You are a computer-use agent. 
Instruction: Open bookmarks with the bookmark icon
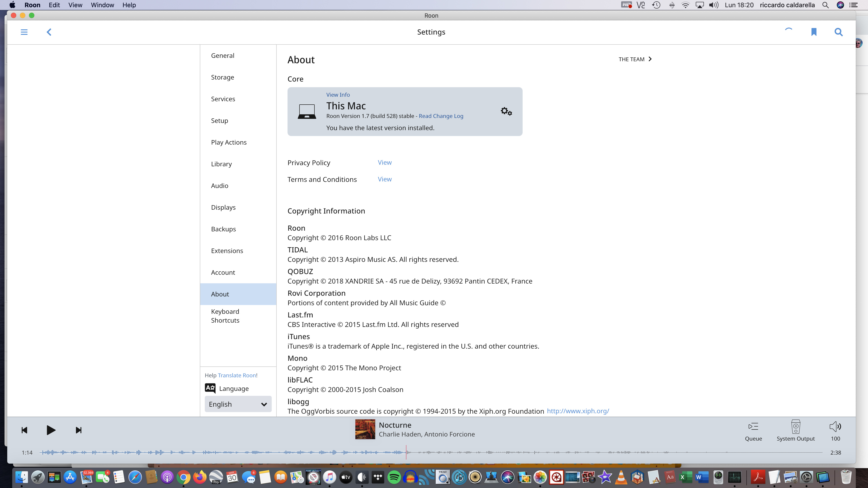814,32
